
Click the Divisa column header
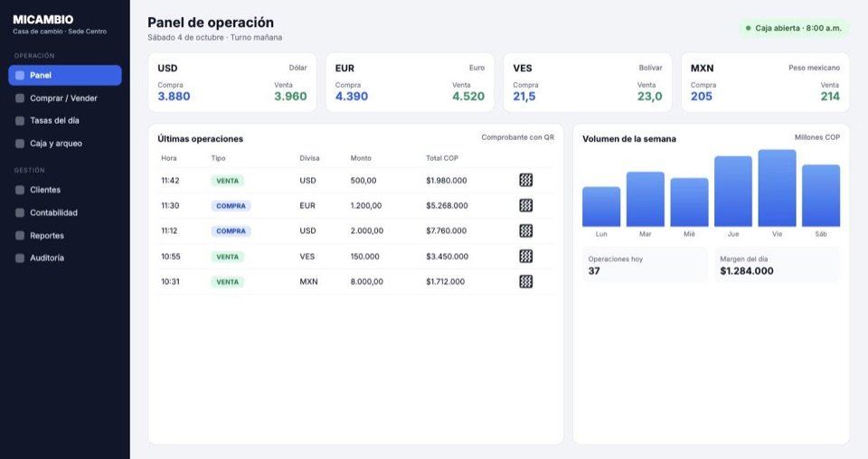pyautogui.click(x=309, y=158)
